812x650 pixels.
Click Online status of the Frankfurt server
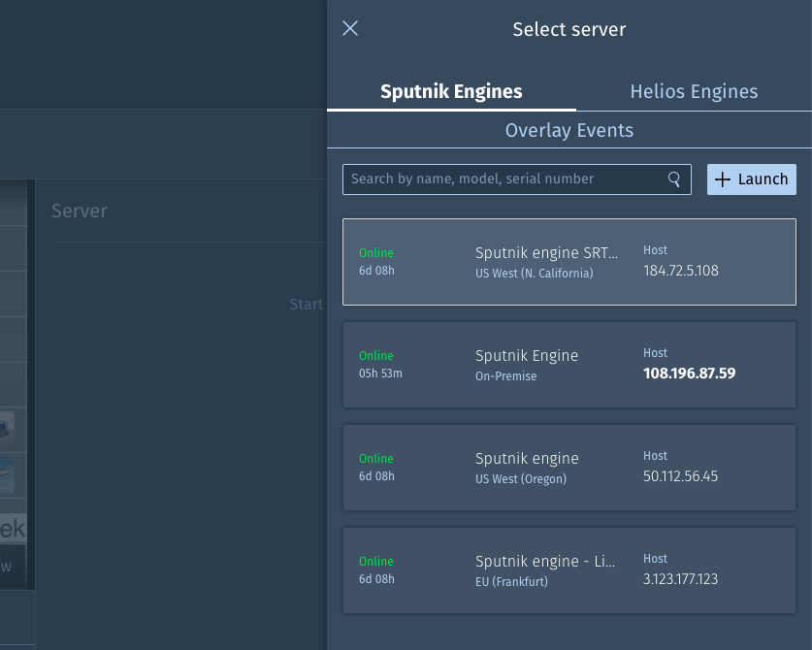[376, 562]
